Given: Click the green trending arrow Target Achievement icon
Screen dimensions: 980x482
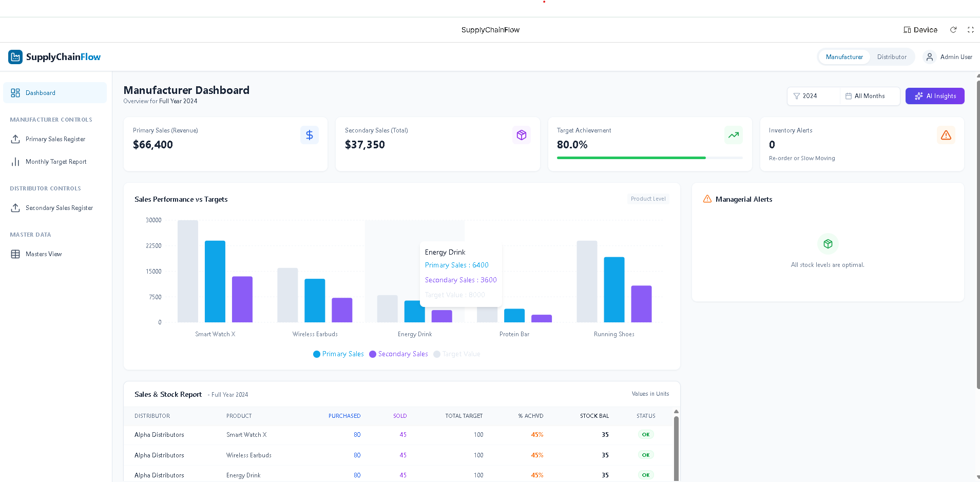Looking at the screenshot, I should [734, 135].
